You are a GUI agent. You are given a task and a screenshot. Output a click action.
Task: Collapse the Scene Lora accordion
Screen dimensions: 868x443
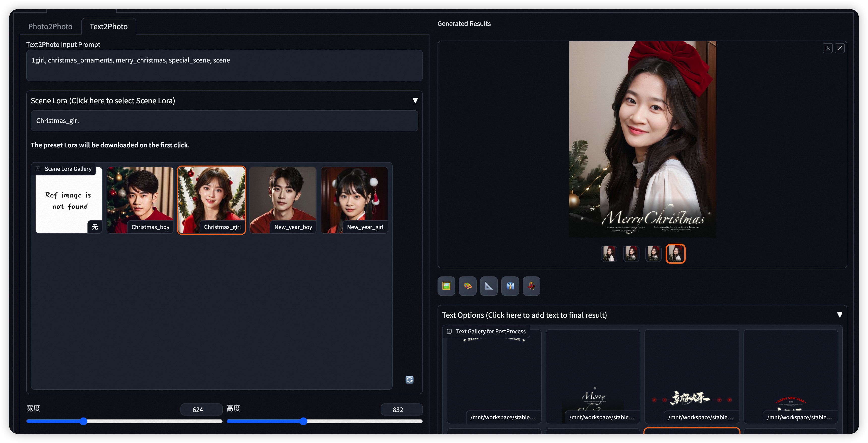(x=415, y=100)
